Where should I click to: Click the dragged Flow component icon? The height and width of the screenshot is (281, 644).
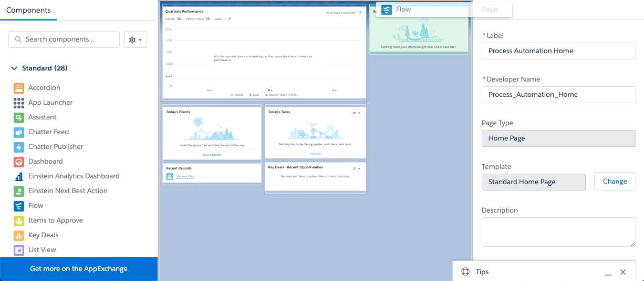pyautogui.click(x=387, y=10)
